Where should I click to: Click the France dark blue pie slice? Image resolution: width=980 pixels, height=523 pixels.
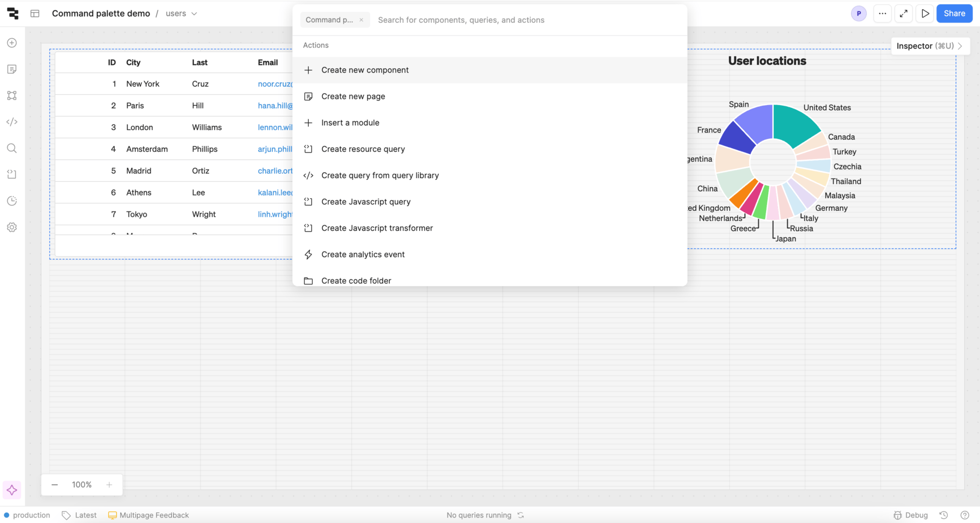(737, 138)
